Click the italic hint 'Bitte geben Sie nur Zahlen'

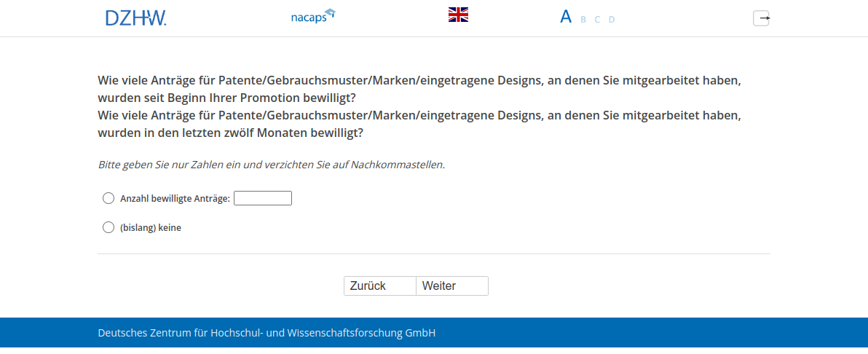[271, 165]
